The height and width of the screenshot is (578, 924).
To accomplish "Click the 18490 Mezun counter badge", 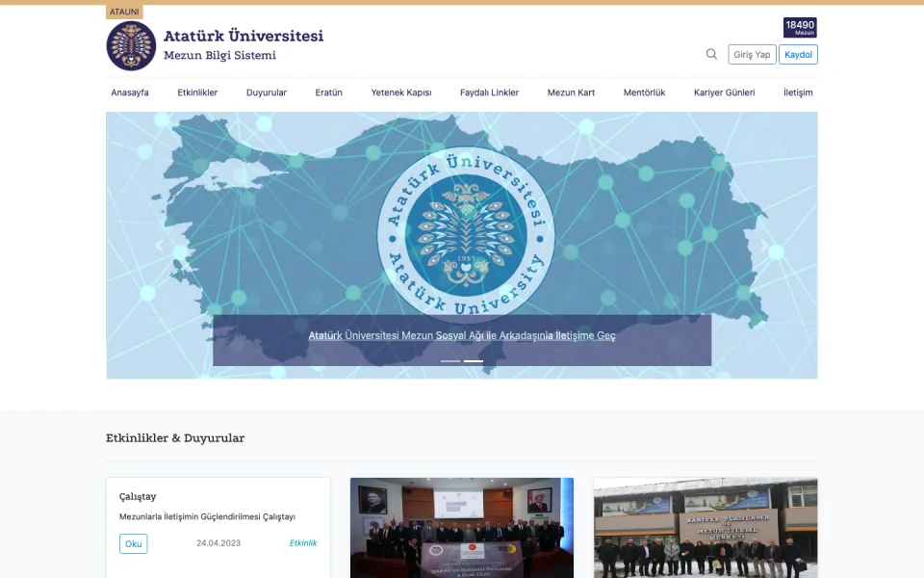I will point(800,27).
